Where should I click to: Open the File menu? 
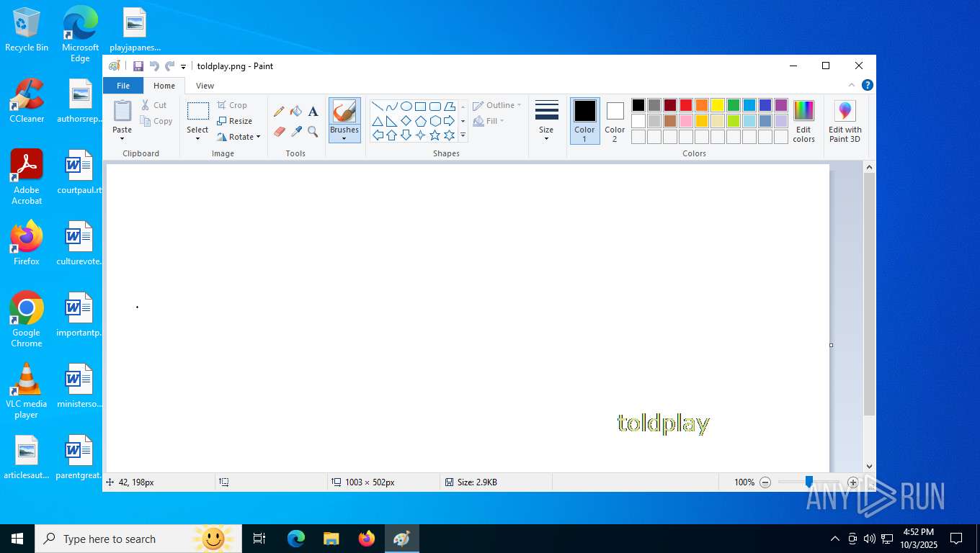tap(123, 86)
